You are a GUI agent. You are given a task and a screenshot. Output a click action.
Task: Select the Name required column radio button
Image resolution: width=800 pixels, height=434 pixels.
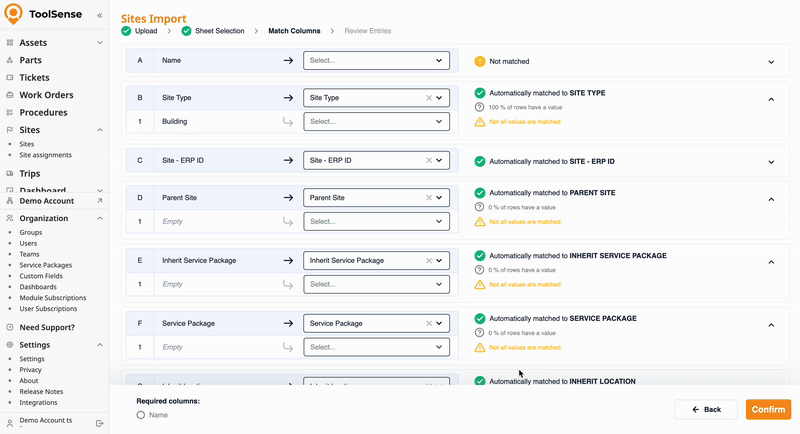click(141, 414)
